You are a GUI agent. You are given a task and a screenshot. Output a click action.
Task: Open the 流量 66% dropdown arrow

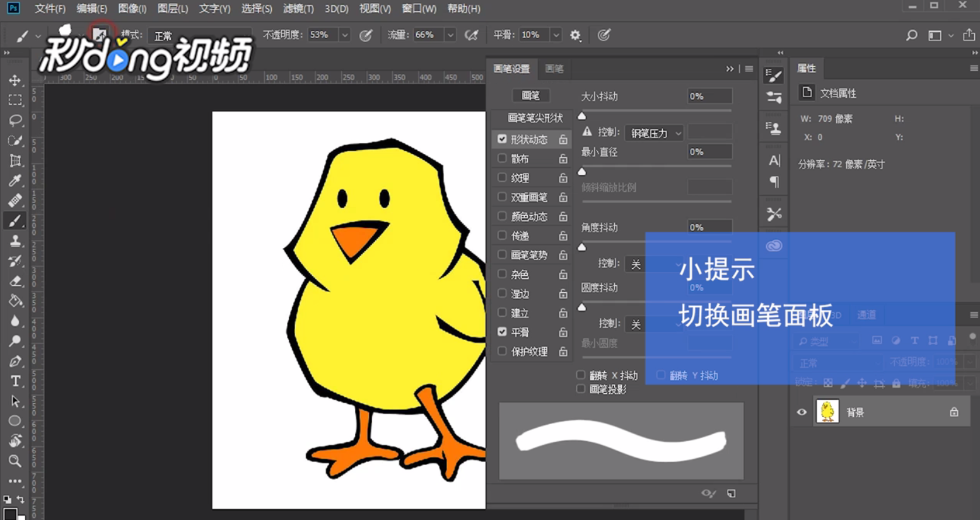450,35
